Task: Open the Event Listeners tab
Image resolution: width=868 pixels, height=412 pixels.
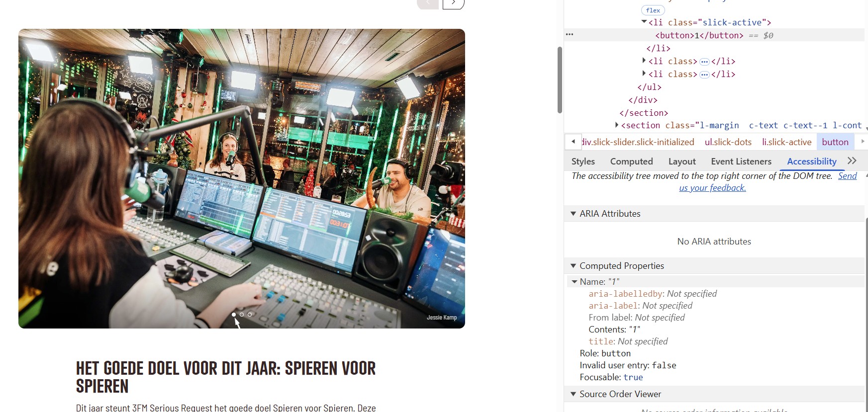Action: [x=741, y=162]
